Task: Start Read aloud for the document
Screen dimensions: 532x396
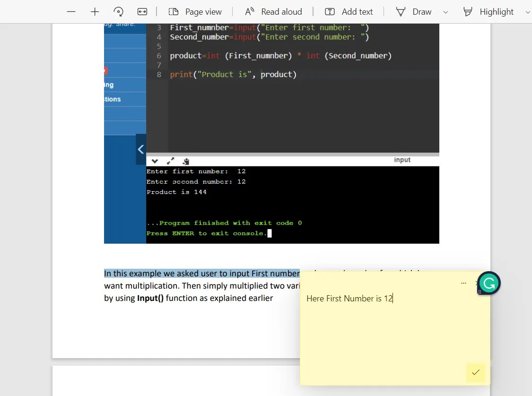Action: 273,11
